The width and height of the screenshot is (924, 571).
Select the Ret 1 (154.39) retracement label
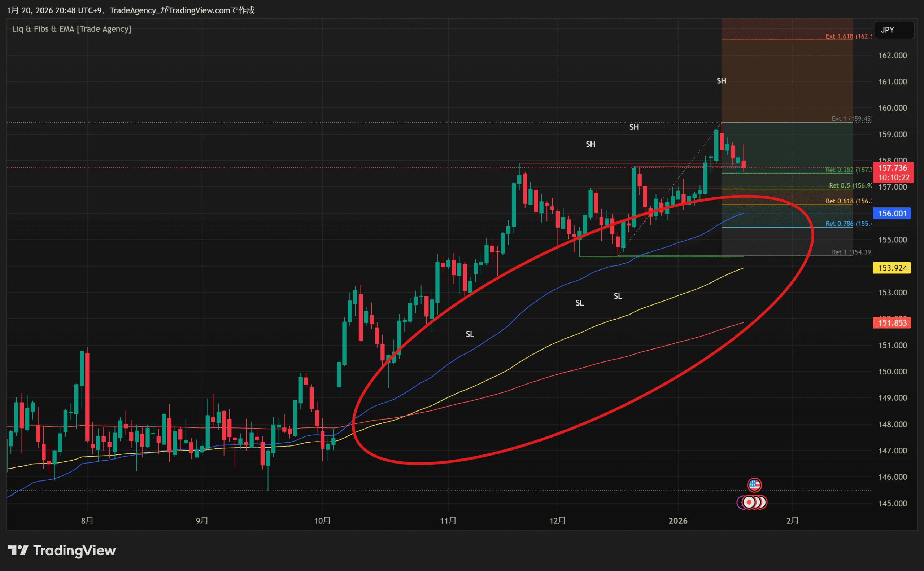tap(851, 252)
